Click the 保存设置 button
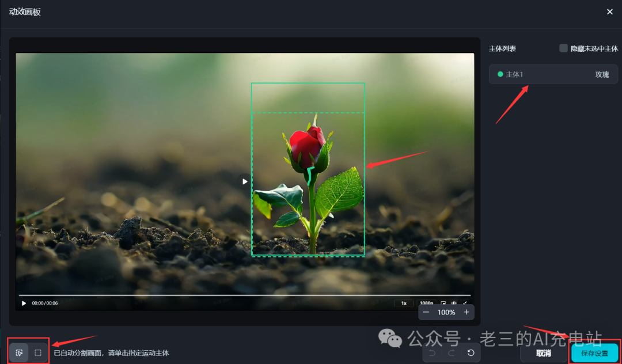This screenshot has width=622, height=364. [x=595, y=353]
